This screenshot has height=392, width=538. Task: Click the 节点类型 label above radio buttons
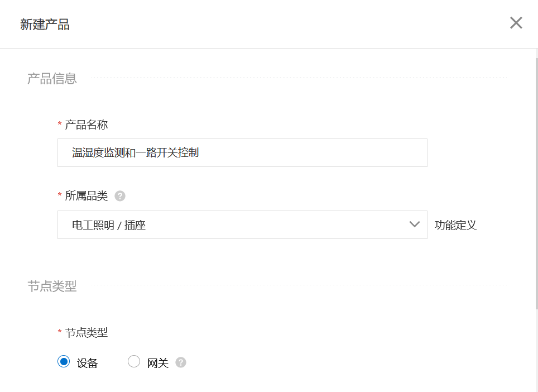(x=86, y=333)
